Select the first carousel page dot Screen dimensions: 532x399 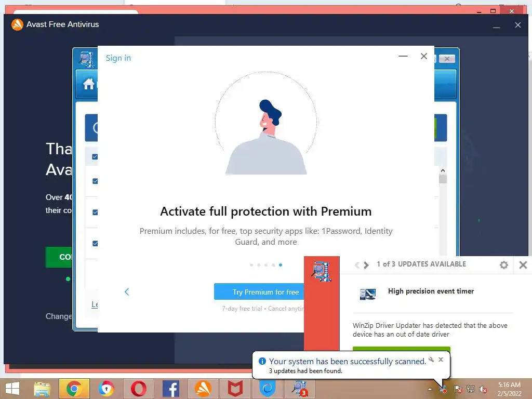point(251,265)
